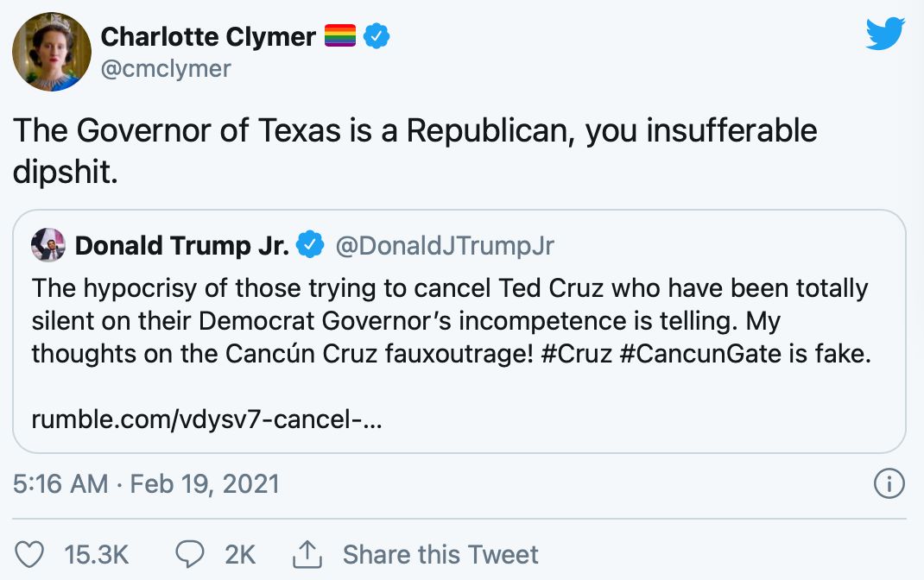Open the @cmclymer handle link

coord(166,68)
